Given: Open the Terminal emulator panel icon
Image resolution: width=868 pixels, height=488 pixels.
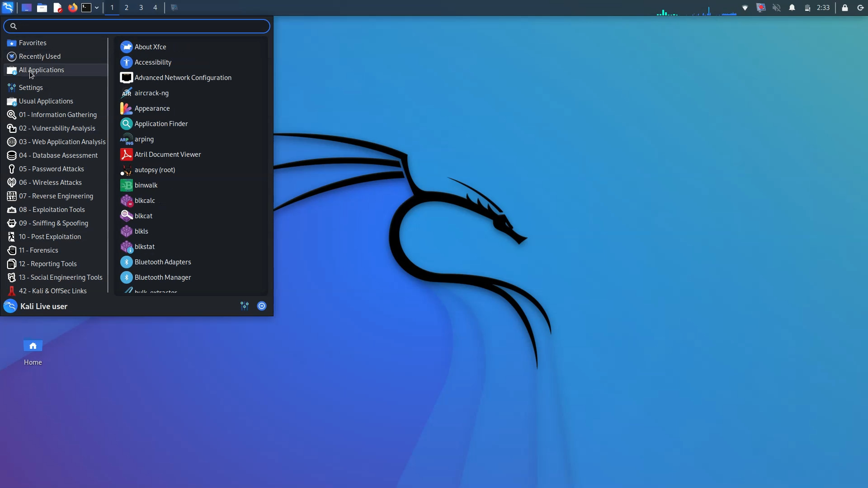Looking at the screenshot, I should [86, 8].
